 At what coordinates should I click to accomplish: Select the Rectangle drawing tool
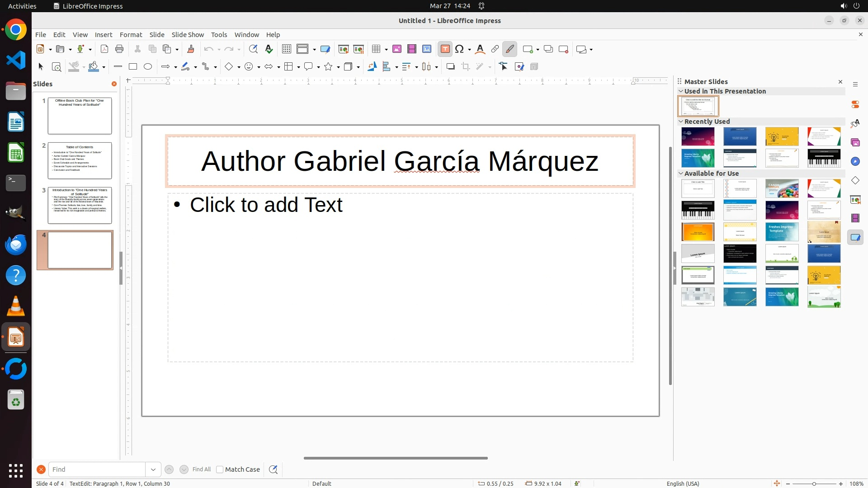(x=133, y=67)
